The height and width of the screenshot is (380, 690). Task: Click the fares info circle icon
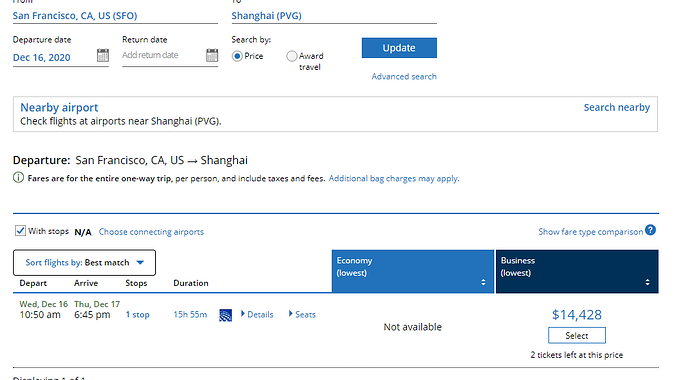[18, 178]
